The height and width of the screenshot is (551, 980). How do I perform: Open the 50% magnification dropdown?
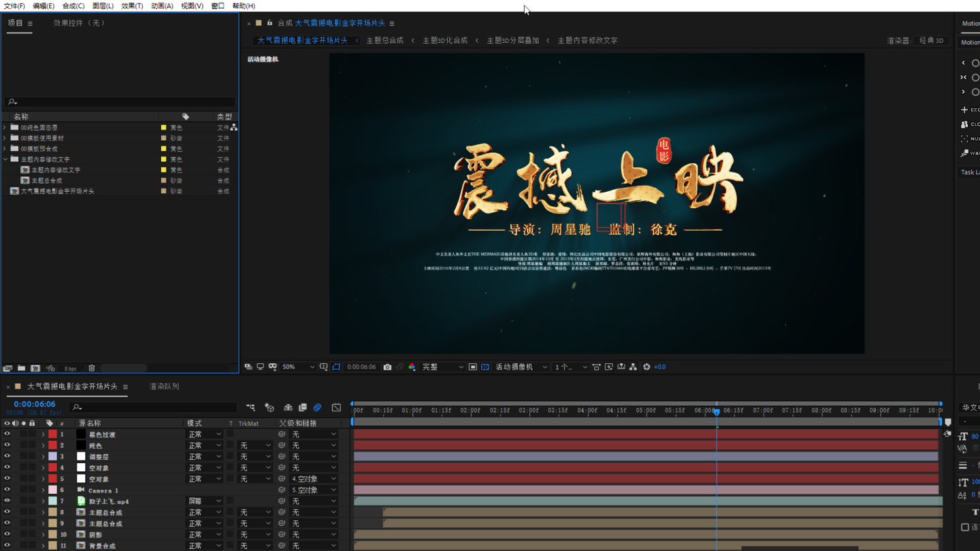[298, 367]
